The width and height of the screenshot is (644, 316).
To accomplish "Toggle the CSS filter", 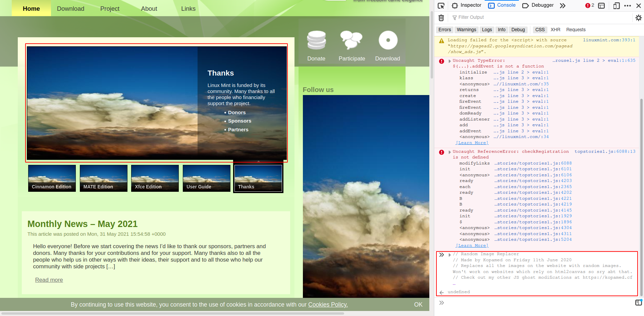I will pyautogui.click(x=540, y=30).
